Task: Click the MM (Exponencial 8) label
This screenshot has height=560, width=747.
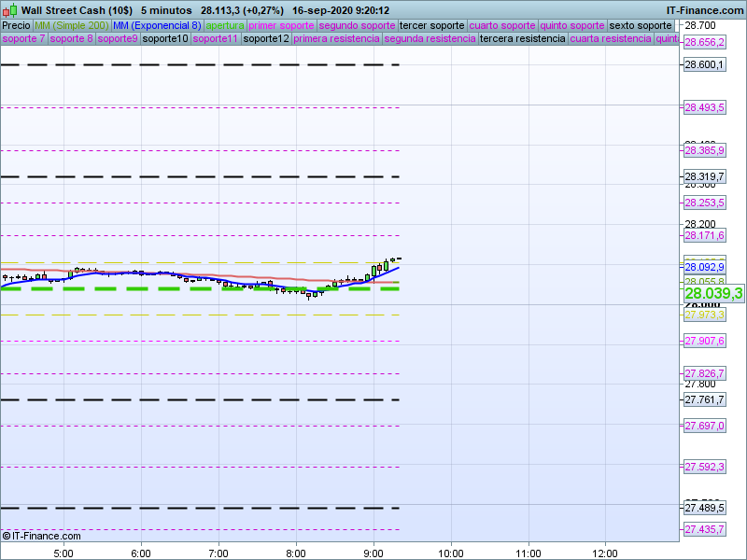Action: tap(150, 25)
